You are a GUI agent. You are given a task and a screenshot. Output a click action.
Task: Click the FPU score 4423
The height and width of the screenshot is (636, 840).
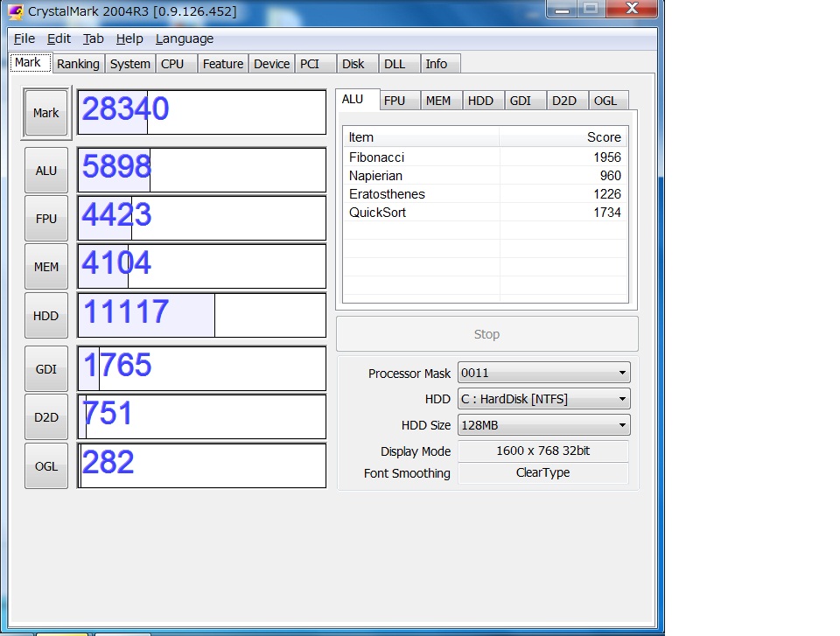(116, 215)
